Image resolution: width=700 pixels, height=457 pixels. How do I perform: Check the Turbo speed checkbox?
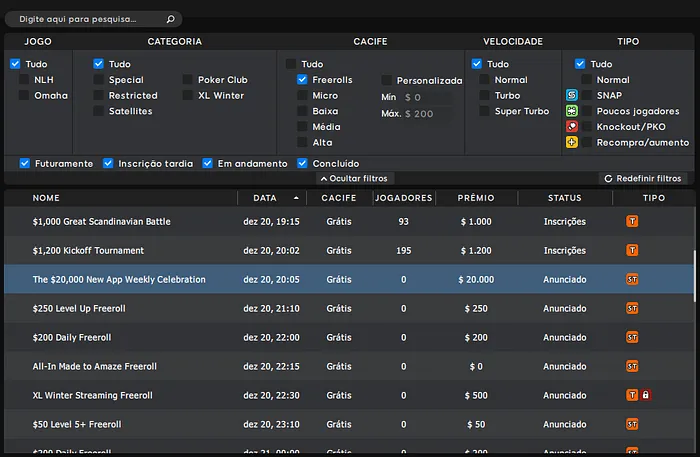pyautogui.click(x=484, y=95)
